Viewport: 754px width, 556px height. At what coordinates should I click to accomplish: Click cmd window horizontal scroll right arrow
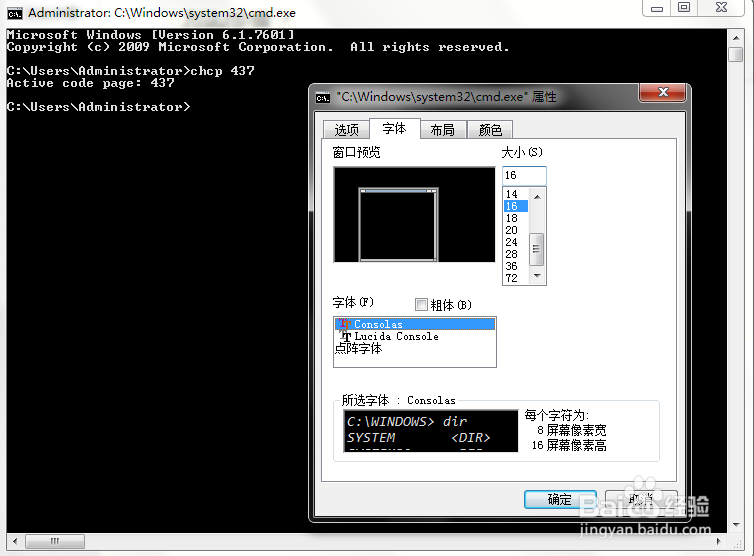[x=718, y=541]
